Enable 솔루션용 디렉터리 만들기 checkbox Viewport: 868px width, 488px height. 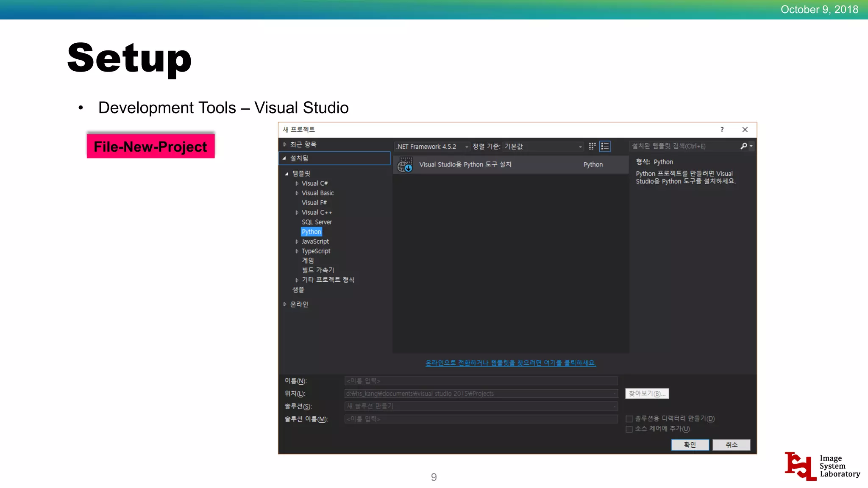(x=629, y=419)
